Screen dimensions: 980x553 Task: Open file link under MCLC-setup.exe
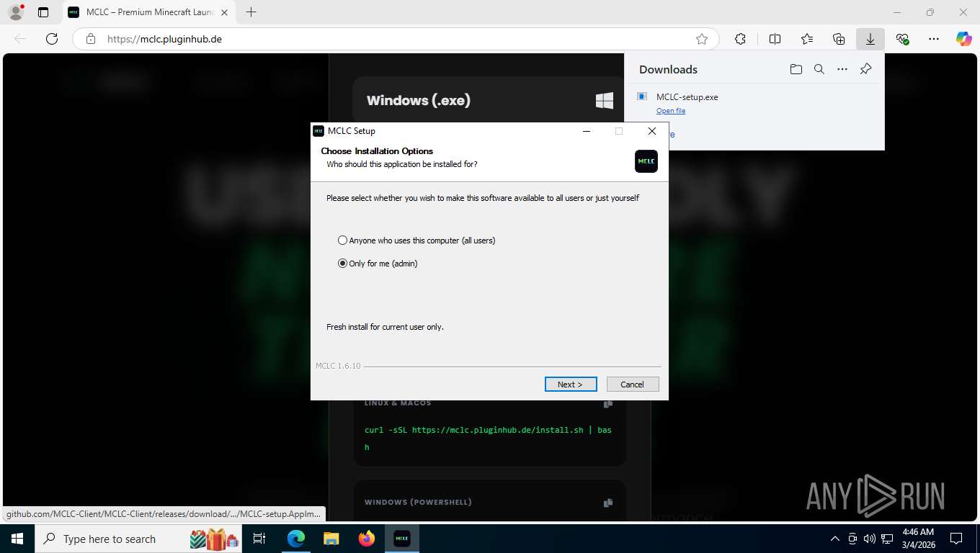(x=671, y=111)
